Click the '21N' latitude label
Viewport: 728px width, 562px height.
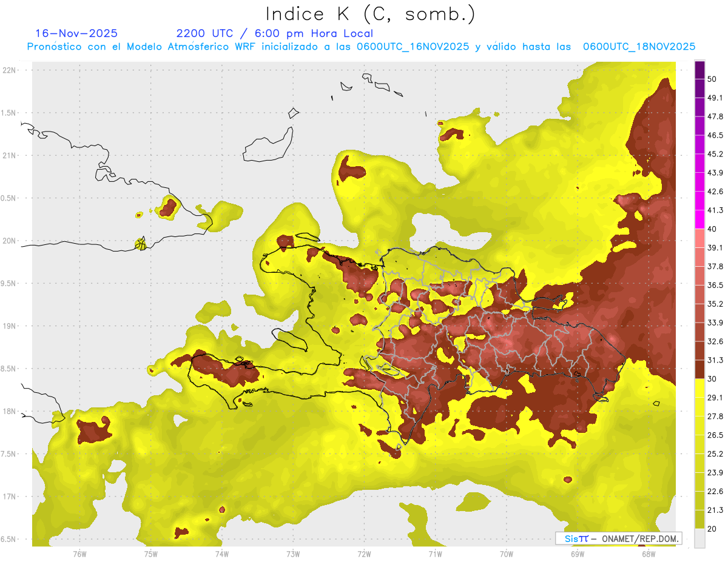pyautogui.click(x=9, y=155)
